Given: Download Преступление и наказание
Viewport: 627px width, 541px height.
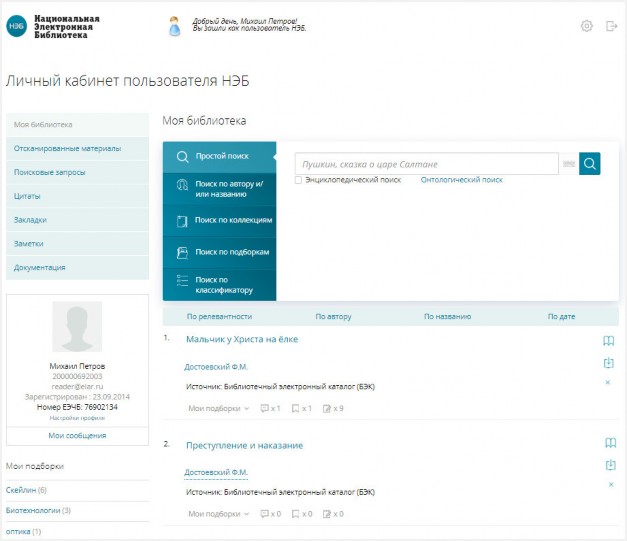Looking at the screenshot, I should pos(610,465).
